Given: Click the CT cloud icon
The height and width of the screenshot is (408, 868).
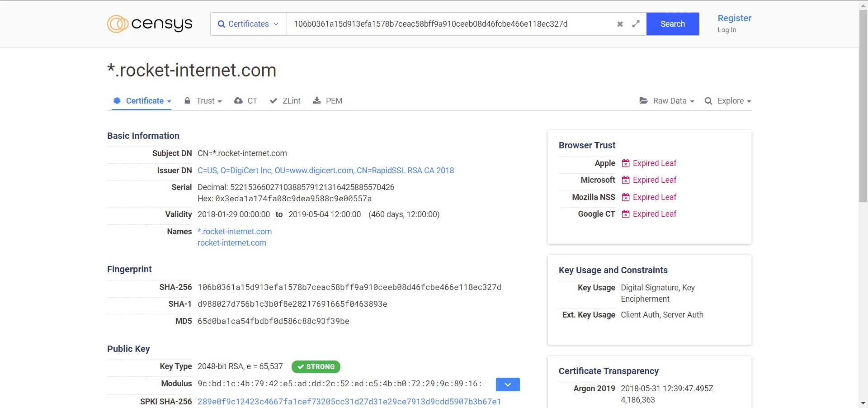Looking at the screenshot, I should [238, 100].
